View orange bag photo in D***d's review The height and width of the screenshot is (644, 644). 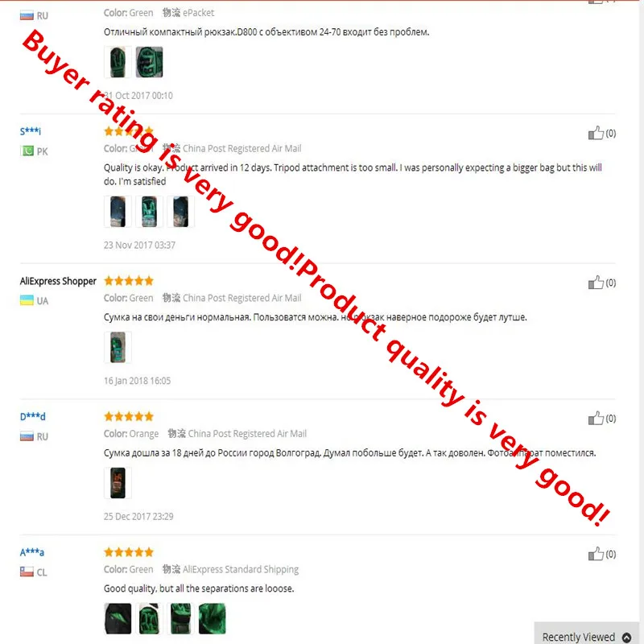click(x=118, y=483)
